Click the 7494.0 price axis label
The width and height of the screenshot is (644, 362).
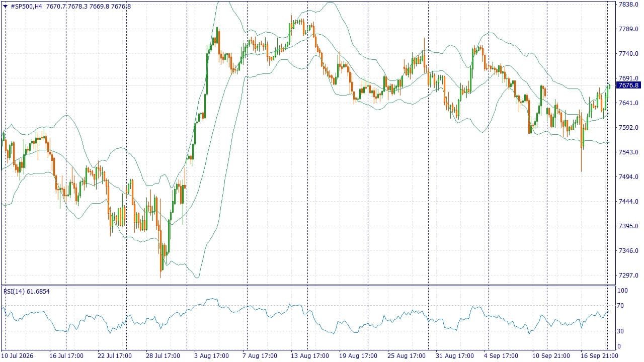pyautogui.click(x=628, y=177)
